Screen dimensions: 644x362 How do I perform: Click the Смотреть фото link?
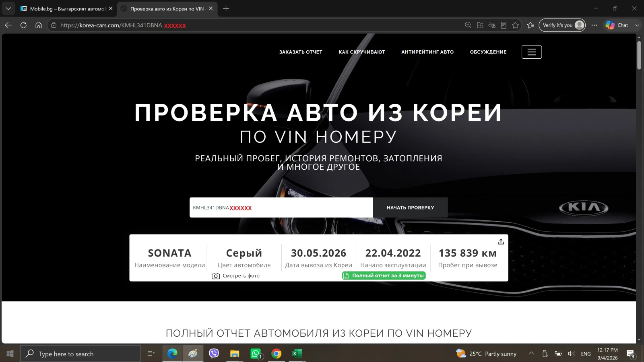point(241,276)
